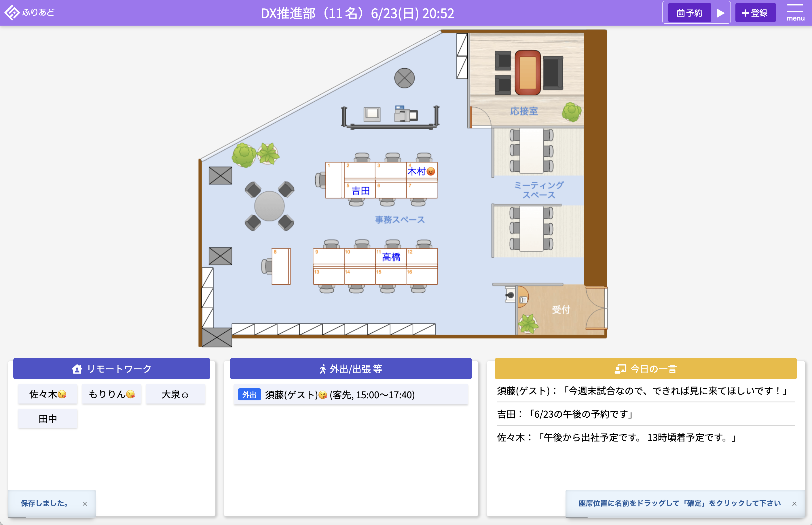Screen dimensions: 812x525
Task: Select 大泉 remote worker chip
Action: (x=175, y=394)
